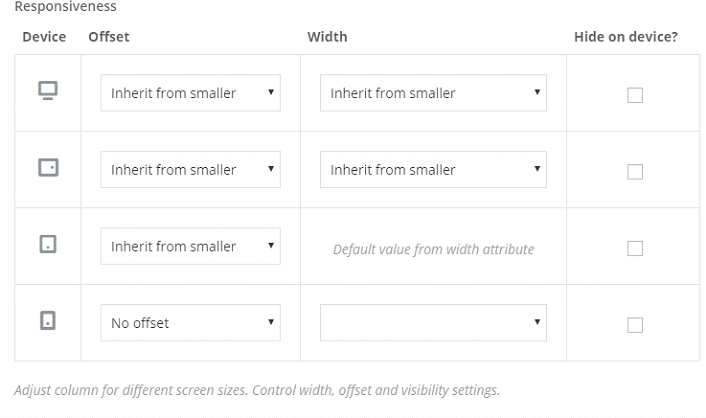706x418 pixels.
Task: Check Hide on device for portrait tablet
Action: [x=635, y=248]
